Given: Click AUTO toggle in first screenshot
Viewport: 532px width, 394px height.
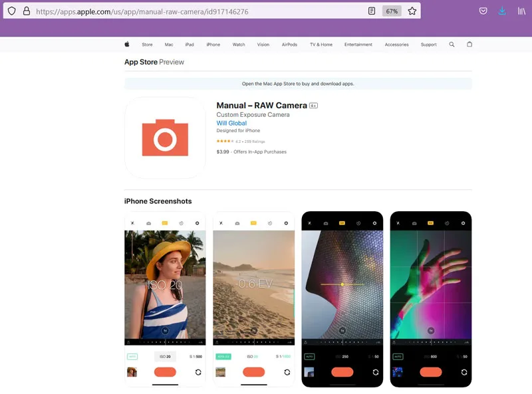Looking at the screenshot, I should click(x=132, y=357).
